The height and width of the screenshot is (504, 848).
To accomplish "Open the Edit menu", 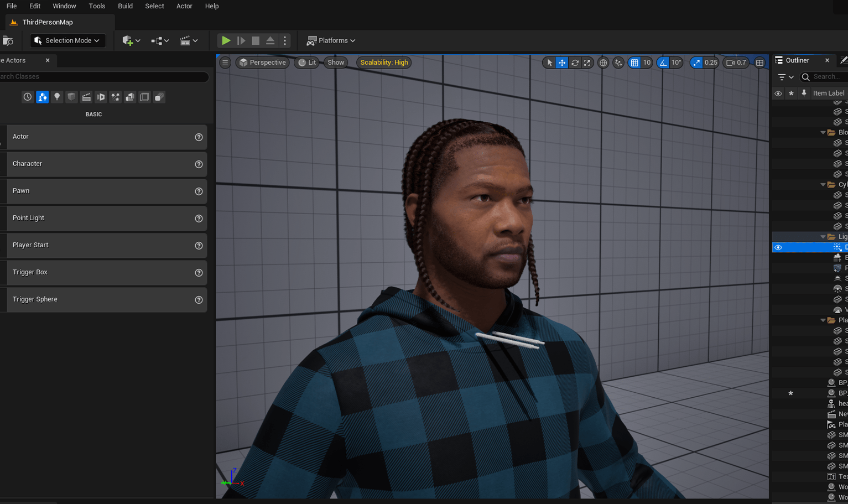I will coord(35,6).
